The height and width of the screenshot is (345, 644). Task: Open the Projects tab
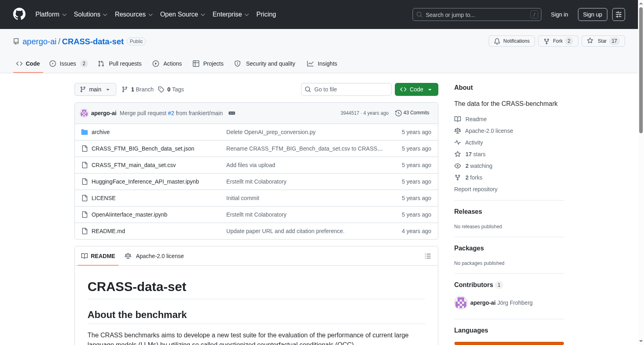coord(208,64)
